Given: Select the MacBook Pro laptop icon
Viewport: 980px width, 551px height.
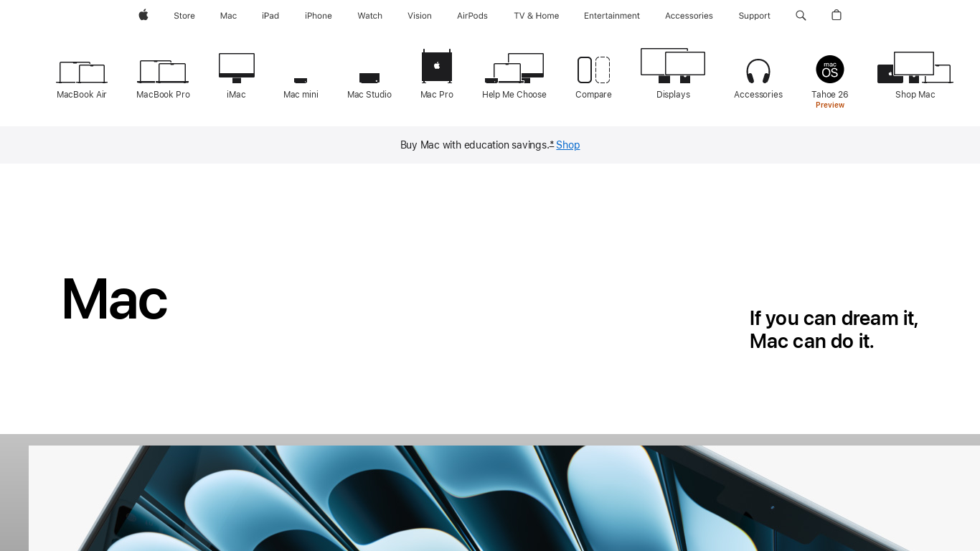Looking at the screenshot, I should [163, 72].
